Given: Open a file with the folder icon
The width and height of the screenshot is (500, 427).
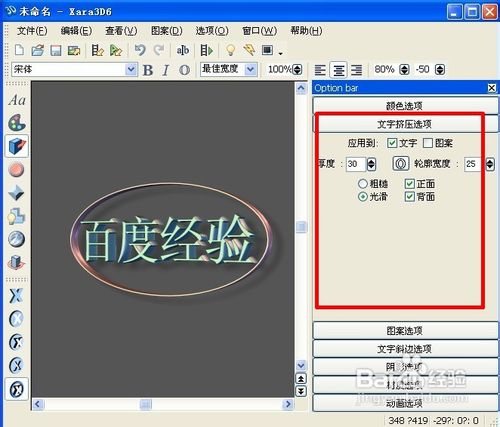Looking at the screenshot, I should (x=37, y=50).
